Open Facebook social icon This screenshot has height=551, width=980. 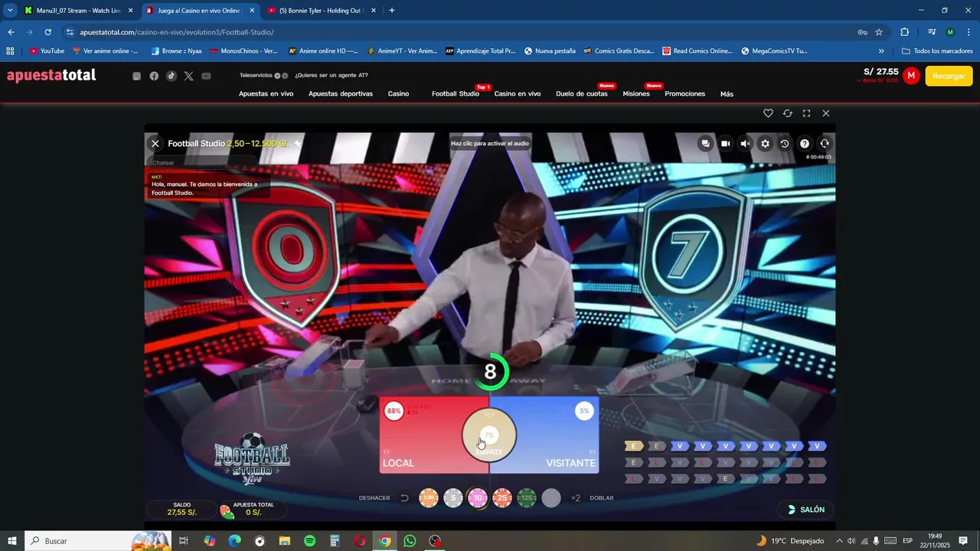(x=154, y=76)
